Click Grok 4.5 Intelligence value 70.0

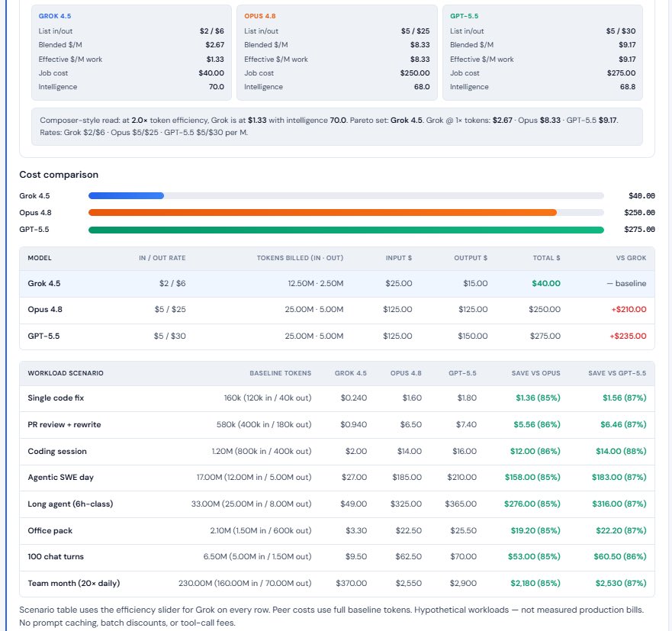(217, 86)
